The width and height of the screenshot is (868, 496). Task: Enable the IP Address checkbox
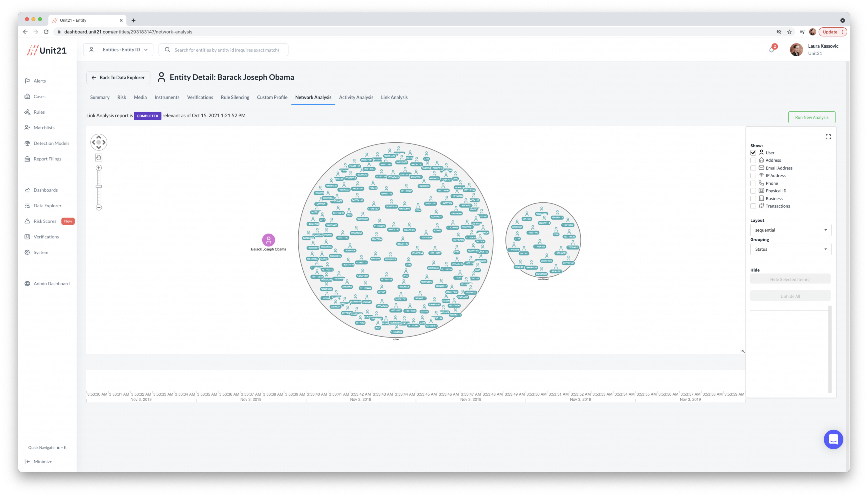coord(753,175)
